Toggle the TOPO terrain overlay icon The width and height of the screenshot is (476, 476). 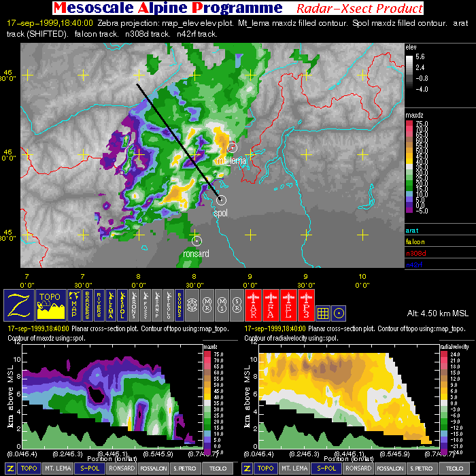[x=51, y=305]
